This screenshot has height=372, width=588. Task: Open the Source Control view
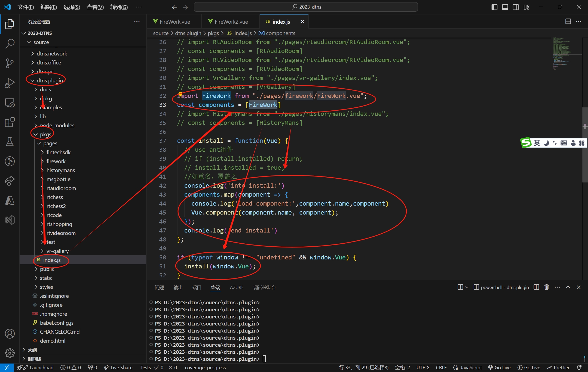(10, 63)
